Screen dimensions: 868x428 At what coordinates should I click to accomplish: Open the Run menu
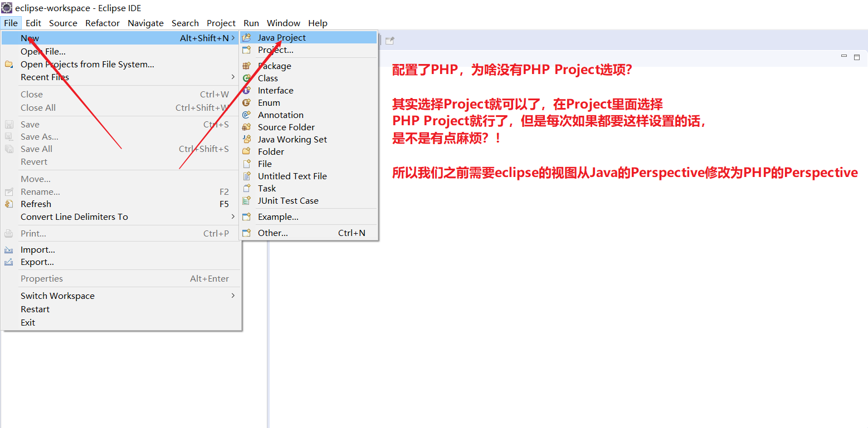pos(251,23)
